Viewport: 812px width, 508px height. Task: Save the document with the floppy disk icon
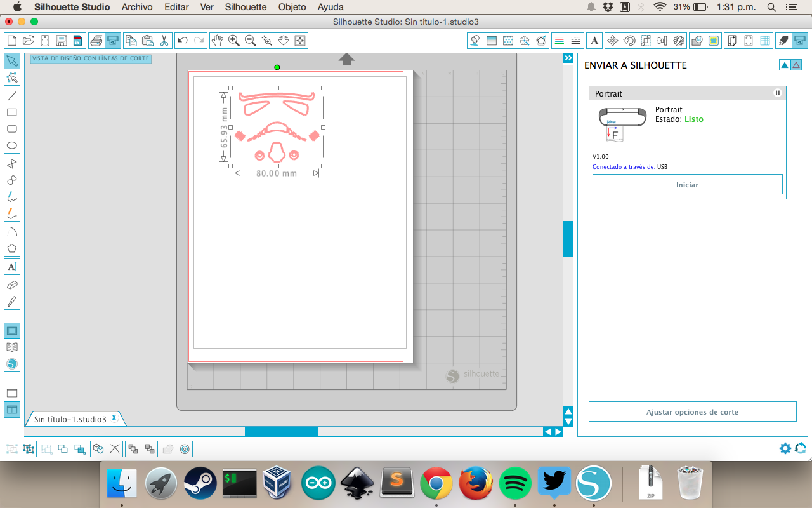tap(62, 41)
